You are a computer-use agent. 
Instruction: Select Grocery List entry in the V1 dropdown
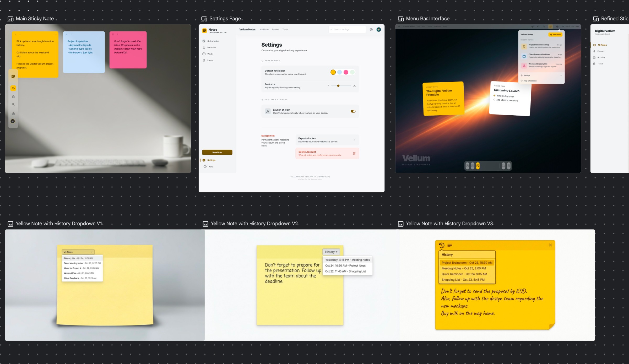tap(82, 258)
